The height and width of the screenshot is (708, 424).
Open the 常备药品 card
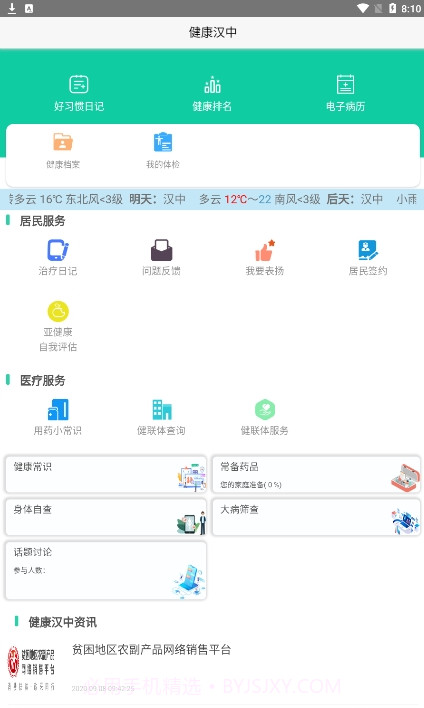[316, 475]
